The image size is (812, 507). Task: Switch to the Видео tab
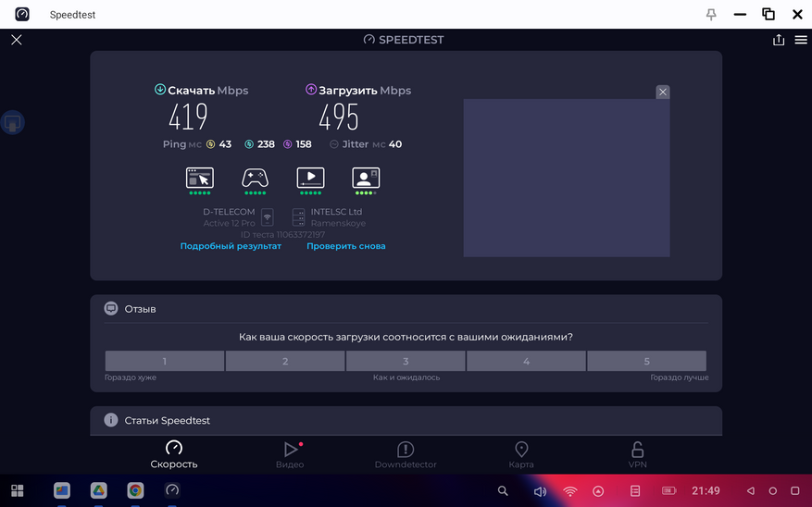point(290,455)
